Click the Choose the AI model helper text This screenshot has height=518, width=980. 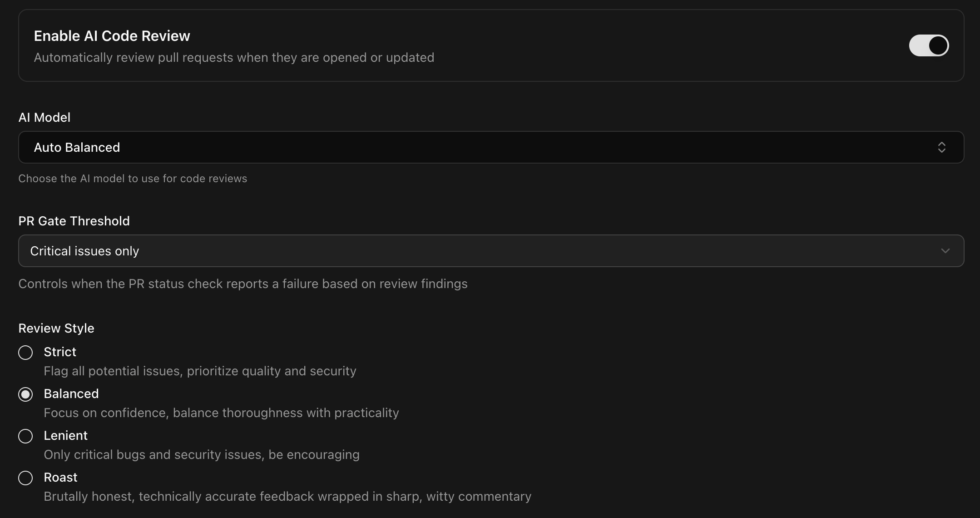133,179
